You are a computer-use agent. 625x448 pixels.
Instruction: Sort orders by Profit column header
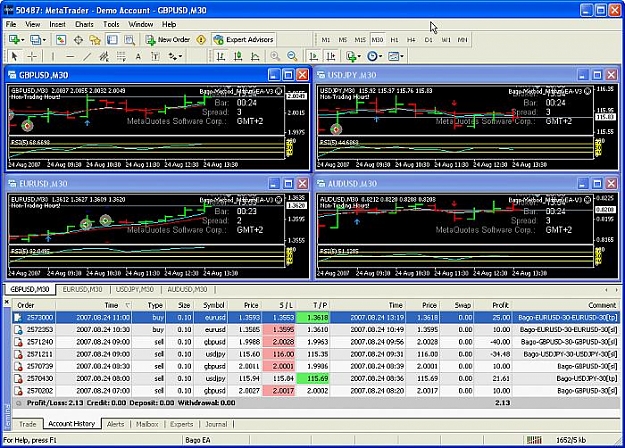492,305
